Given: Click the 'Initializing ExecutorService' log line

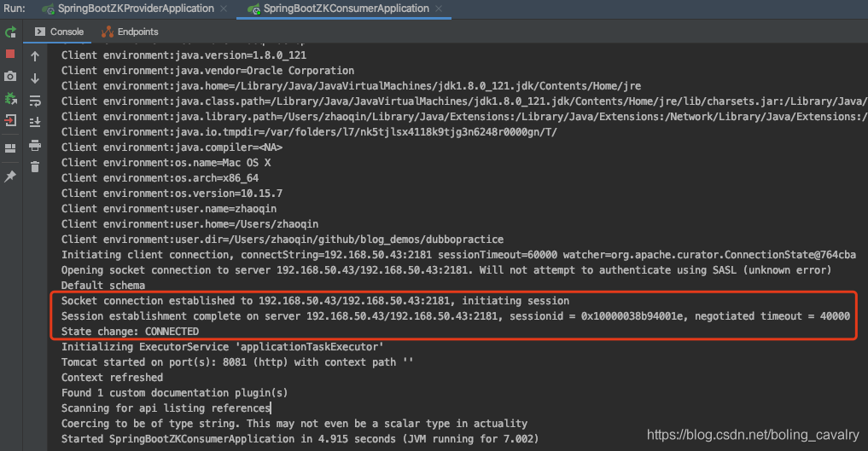Looking at the screenshot, I should [223, 346].
